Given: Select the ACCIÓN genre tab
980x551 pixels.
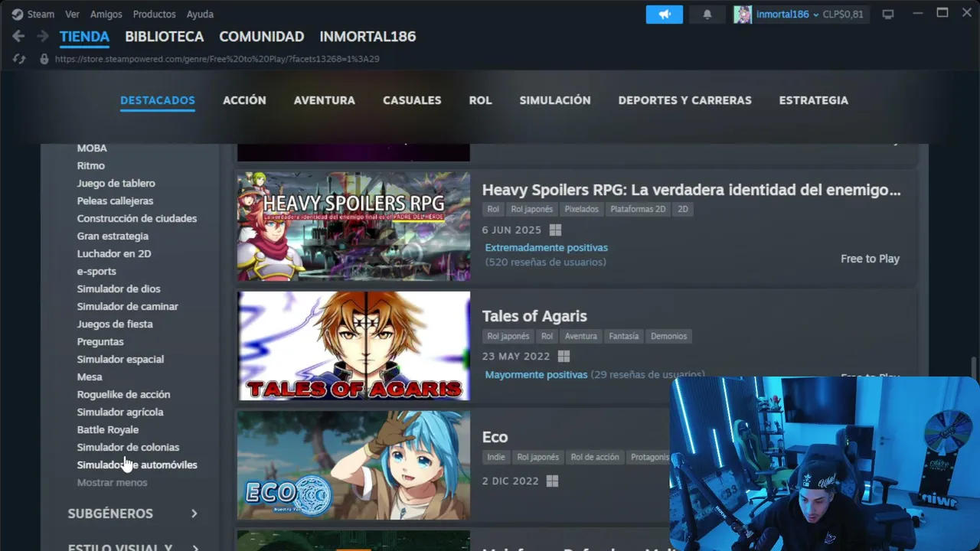Looking at the screenshot, I should pos(244,100).
